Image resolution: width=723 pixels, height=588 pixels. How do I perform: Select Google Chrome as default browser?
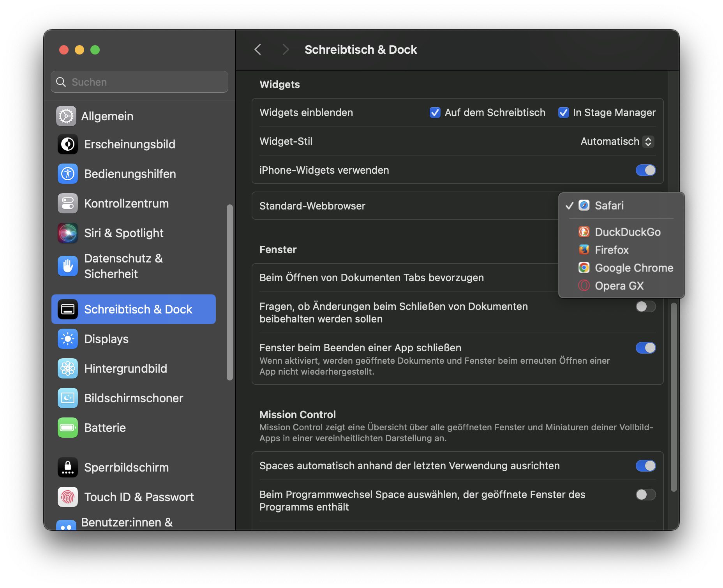(x=633, y=268)
